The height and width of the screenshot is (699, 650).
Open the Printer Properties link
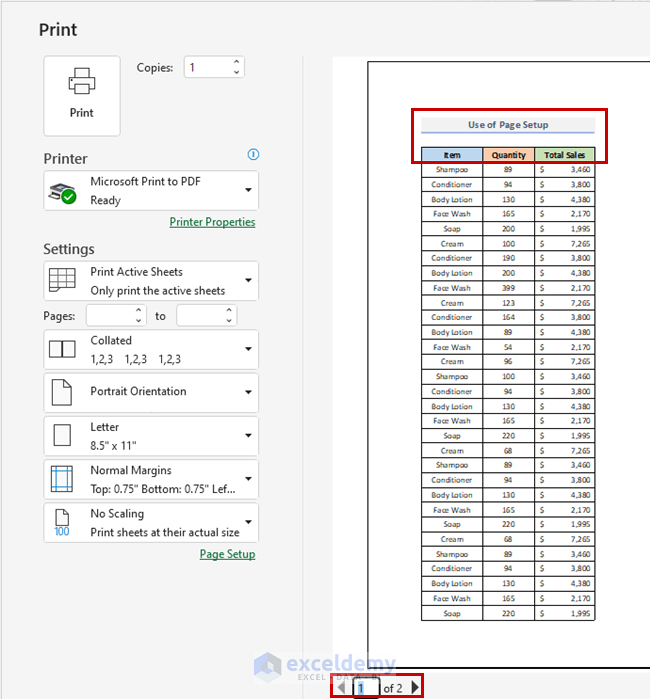(x=212, y=222)
